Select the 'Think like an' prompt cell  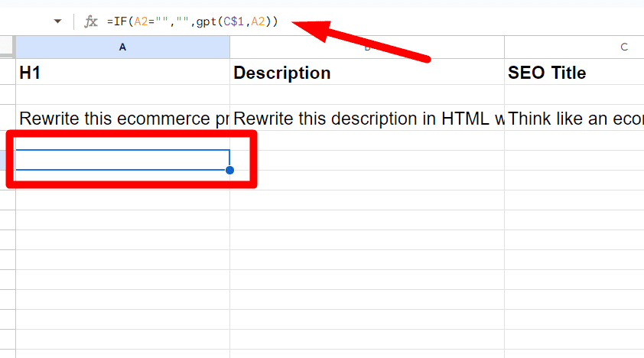coord(574,119)
